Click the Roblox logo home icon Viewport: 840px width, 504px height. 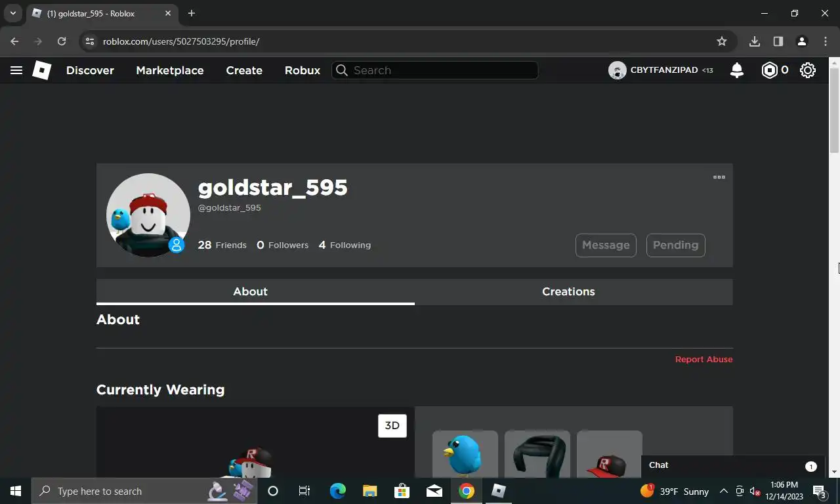(42, 70)
